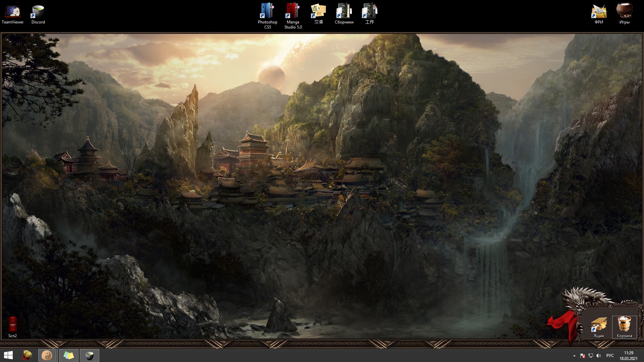Select the Корзина recycle bin icon
644x362 pixels.
click(x=624, y=327)
